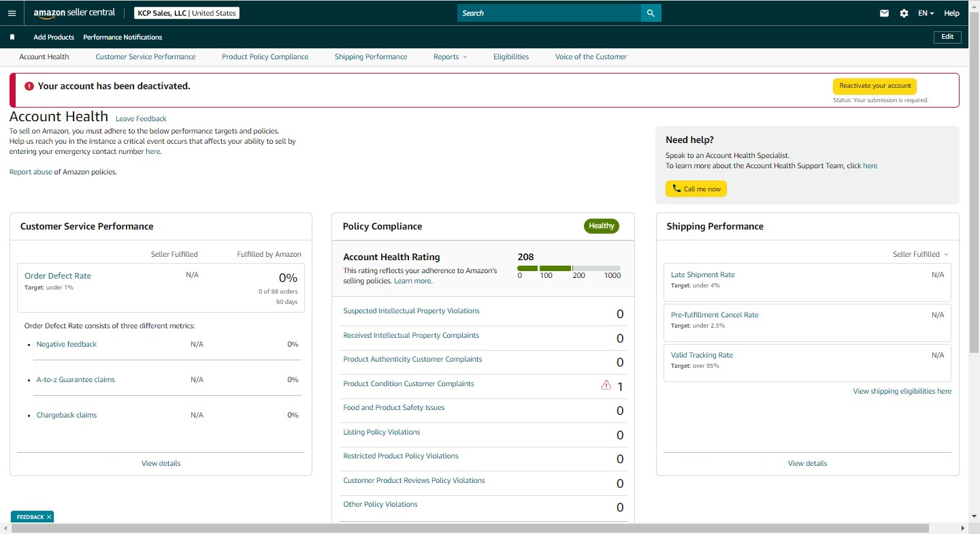Viewport: 980px width, 534px height.
Task: Expand the EN language dropdown
Action: [926, 13]
